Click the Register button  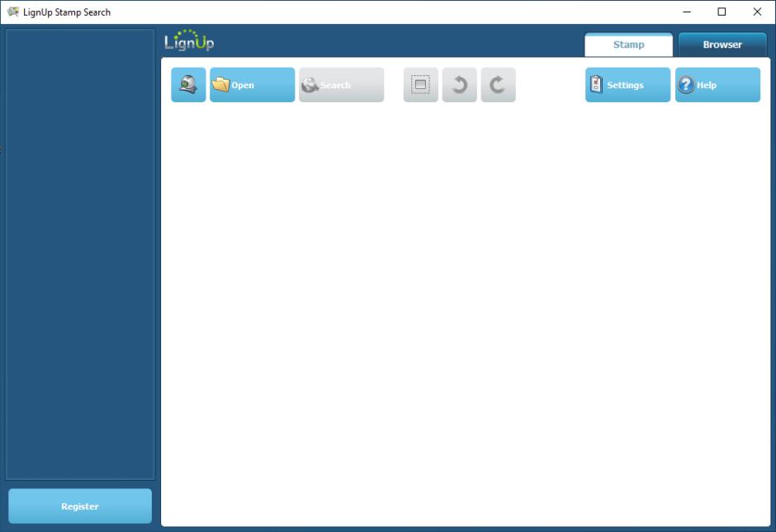pyautogui.click(x=80, y=506)
